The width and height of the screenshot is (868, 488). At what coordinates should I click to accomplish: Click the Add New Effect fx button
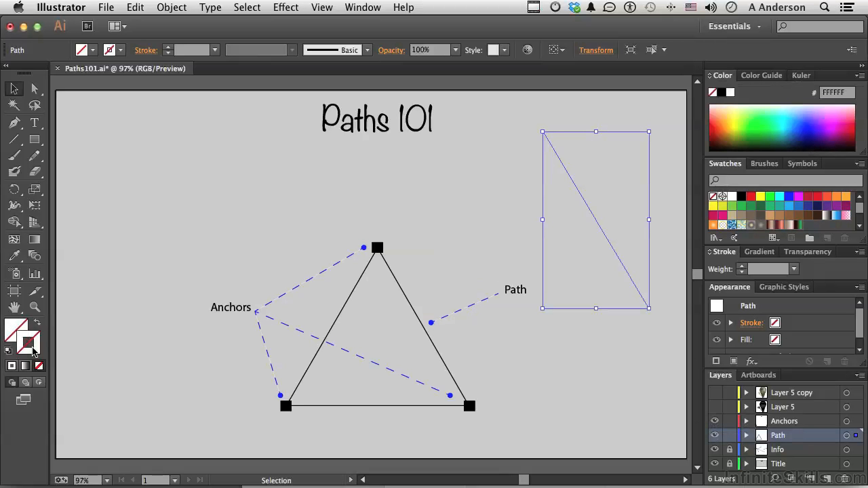coord(751,361)
